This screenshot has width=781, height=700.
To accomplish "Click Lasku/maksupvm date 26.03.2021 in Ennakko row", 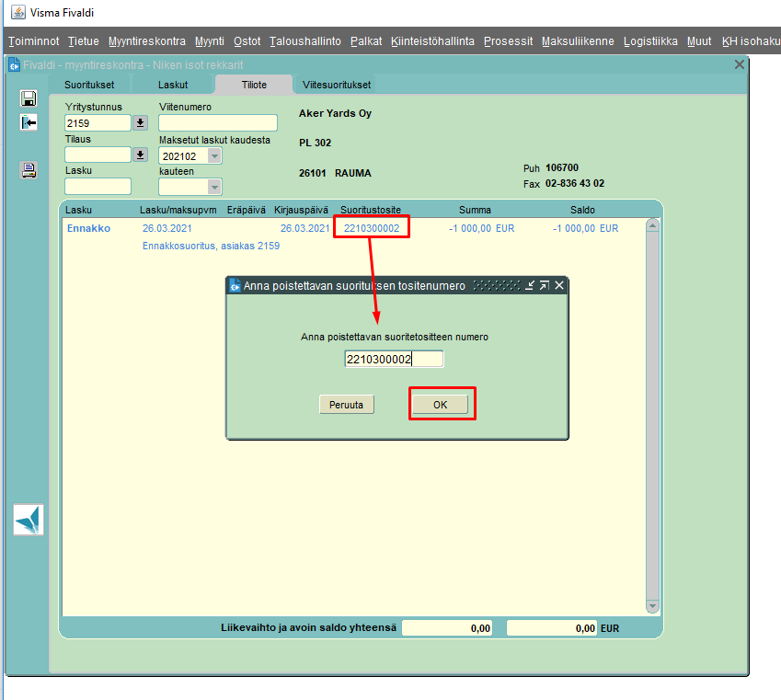I will 167,228.
